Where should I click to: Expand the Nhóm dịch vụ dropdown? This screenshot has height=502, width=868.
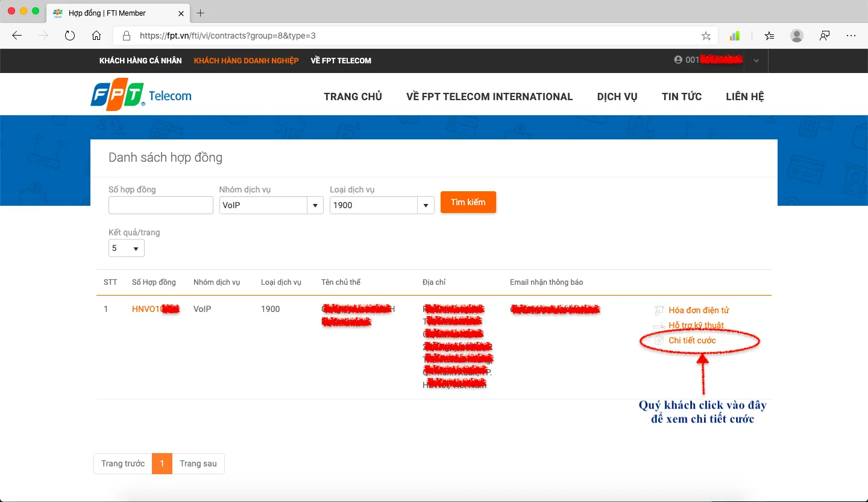pos(315,205)
